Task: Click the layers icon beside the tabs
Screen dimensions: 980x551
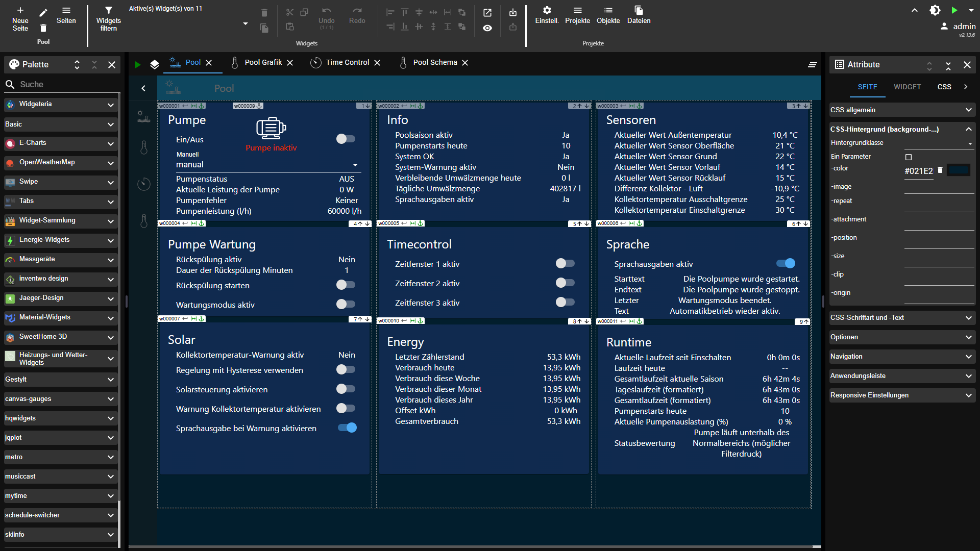Action: coord(155,64)
